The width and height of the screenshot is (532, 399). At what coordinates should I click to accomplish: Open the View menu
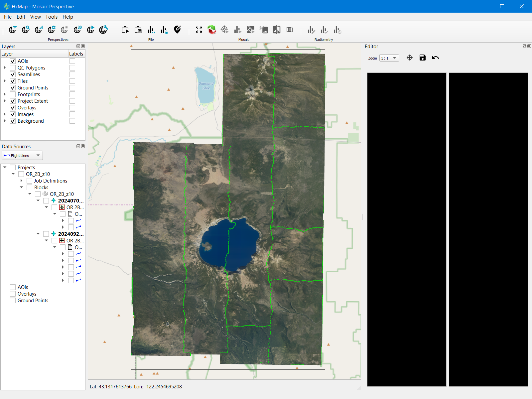point(35,17)
